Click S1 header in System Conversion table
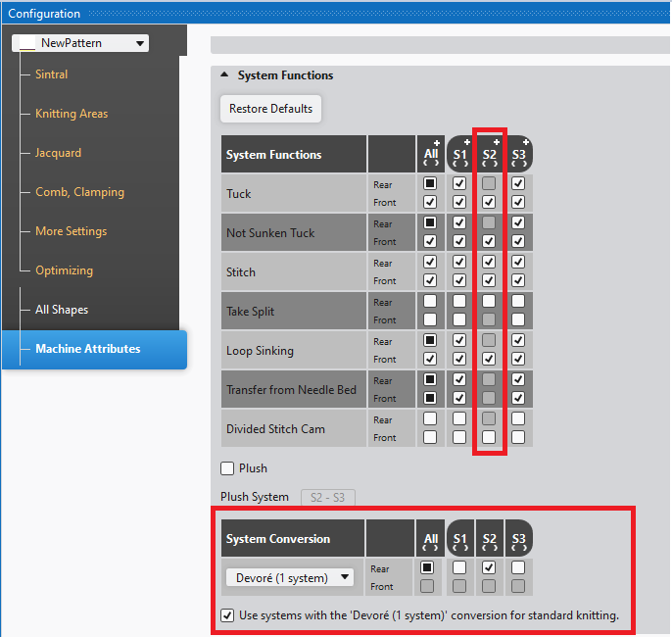672x637 pixels. 459,539
